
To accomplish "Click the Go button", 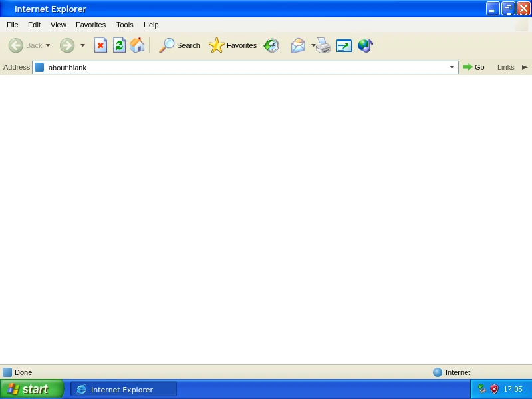I will coord(473,67).
